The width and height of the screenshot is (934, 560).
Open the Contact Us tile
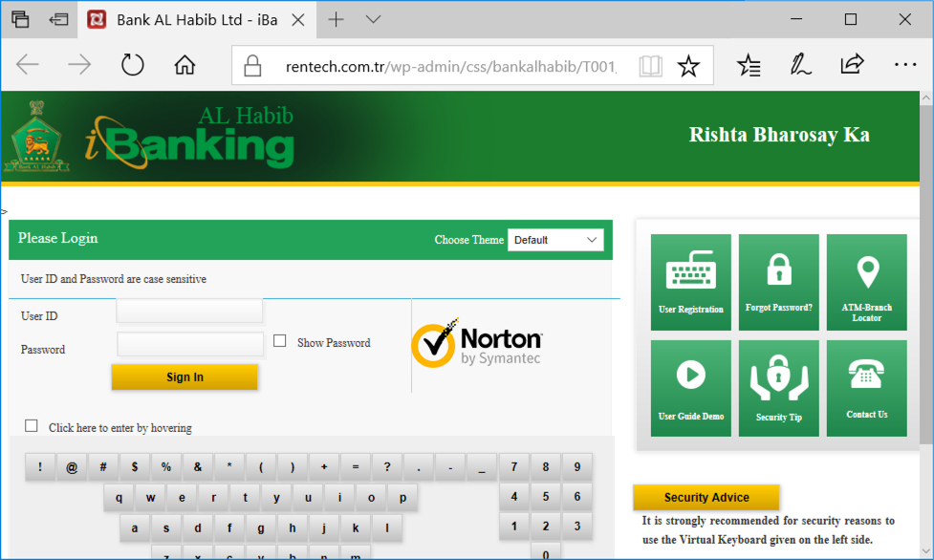867,388
